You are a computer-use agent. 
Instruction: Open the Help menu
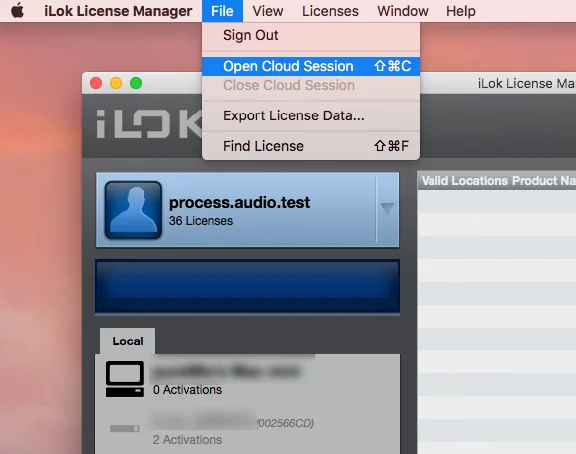click(461, 11)
